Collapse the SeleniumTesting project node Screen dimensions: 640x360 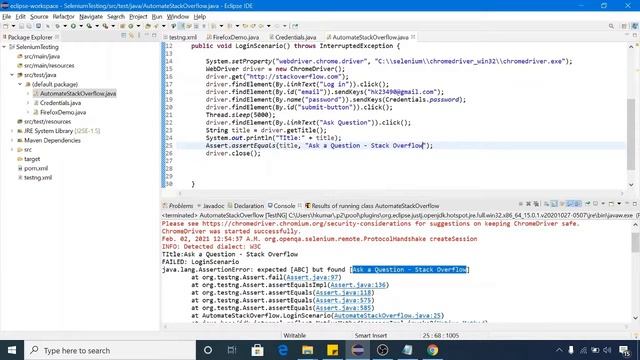pyautogui.click(x=4, y=47)
